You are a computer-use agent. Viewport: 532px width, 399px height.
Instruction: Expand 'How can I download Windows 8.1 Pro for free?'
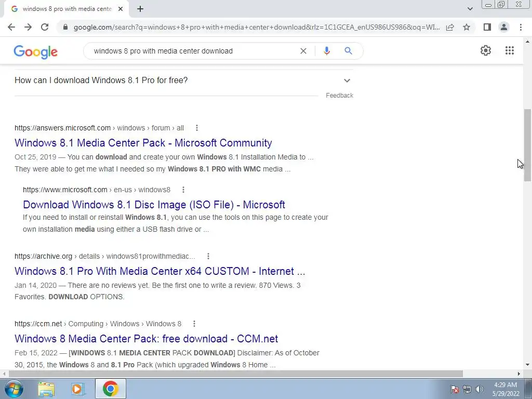tap(183, 81)
